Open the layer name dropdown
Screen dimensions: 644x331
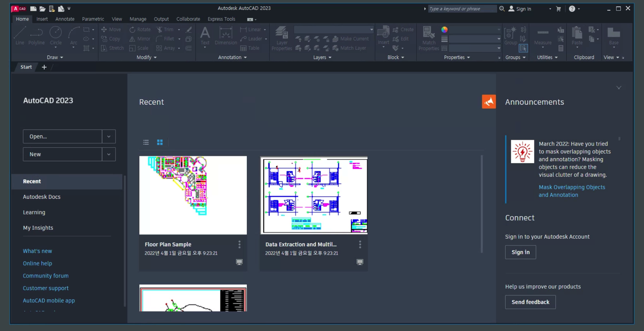pos(334,30)
